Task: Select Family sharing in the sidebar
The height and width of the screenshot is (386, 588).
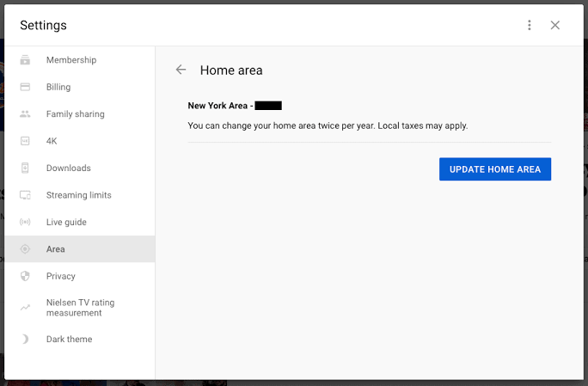Action: (80, 114)
